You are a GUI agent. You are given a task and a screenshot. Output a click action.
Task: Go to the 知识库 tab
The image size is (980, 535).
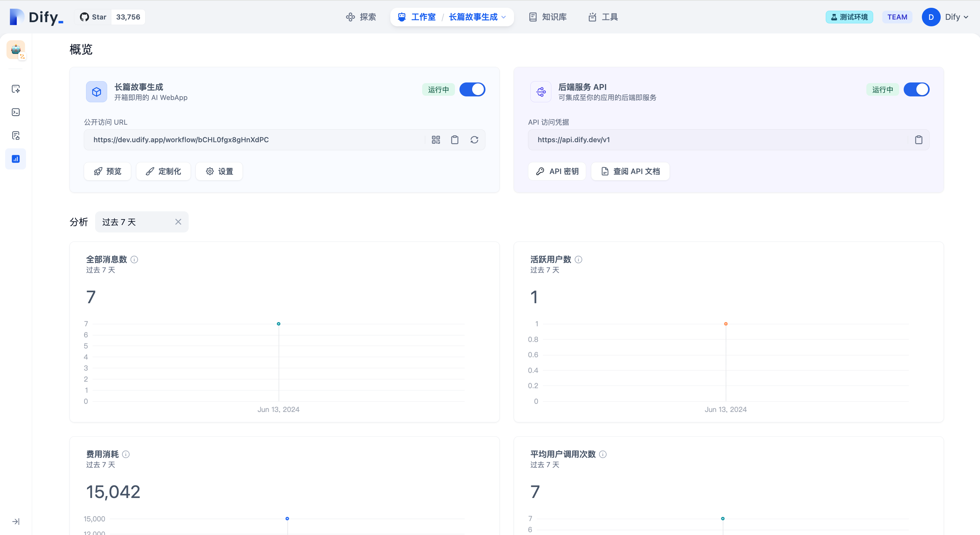(x=548, y=17)
